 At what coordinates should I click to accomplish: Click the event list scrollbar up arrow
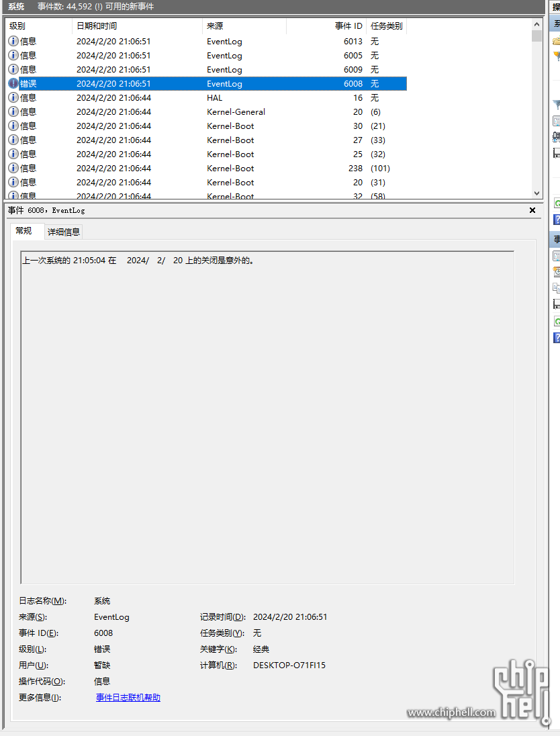click(536, 25)
